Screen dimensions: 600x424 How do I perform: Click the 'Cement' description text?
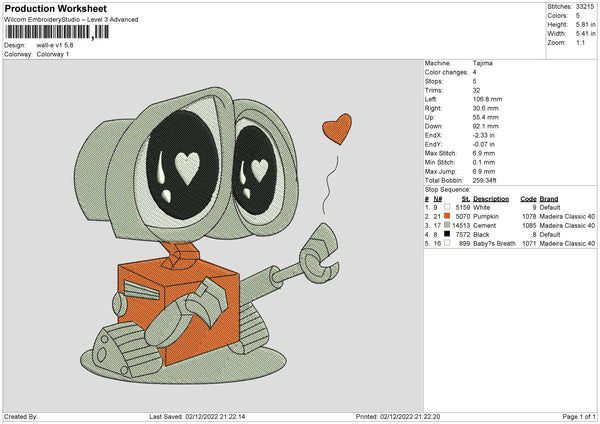coord(484,225)
